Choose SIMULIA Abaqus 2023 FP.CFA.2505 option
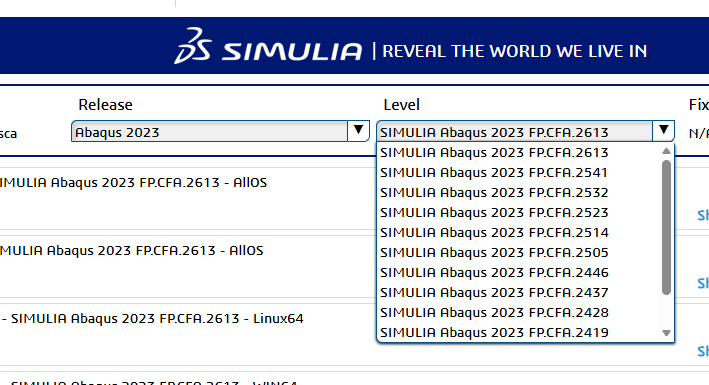709x385 pixels. click(x=494, y=252)
